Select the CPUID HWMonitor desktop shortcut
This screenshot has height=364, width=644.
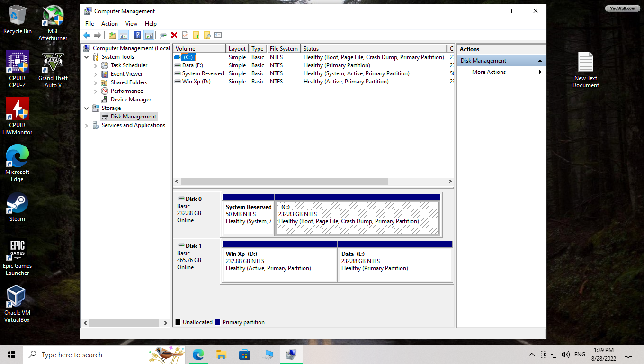(x=18, y=117)
